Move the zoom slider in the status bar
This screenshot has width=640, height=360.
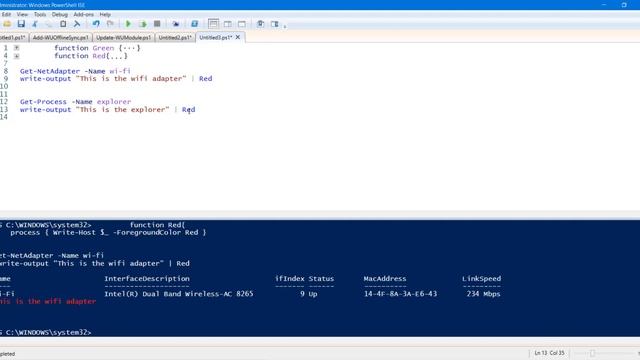593,353
